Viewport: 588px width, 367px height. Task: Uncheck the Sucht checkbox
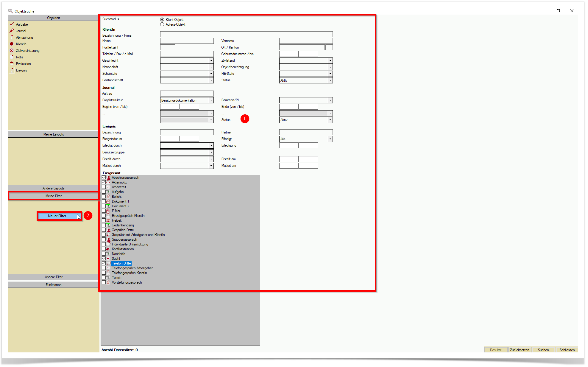pos(104,259)
